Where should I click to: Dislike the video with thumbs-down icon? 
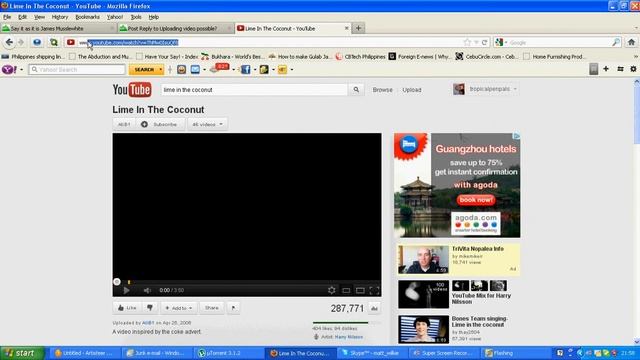tap(150, 308)
